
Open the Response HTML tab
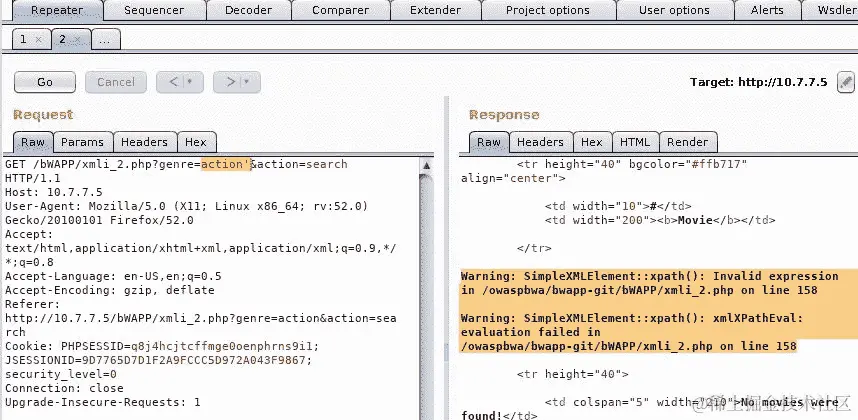[x=635, y=142]
